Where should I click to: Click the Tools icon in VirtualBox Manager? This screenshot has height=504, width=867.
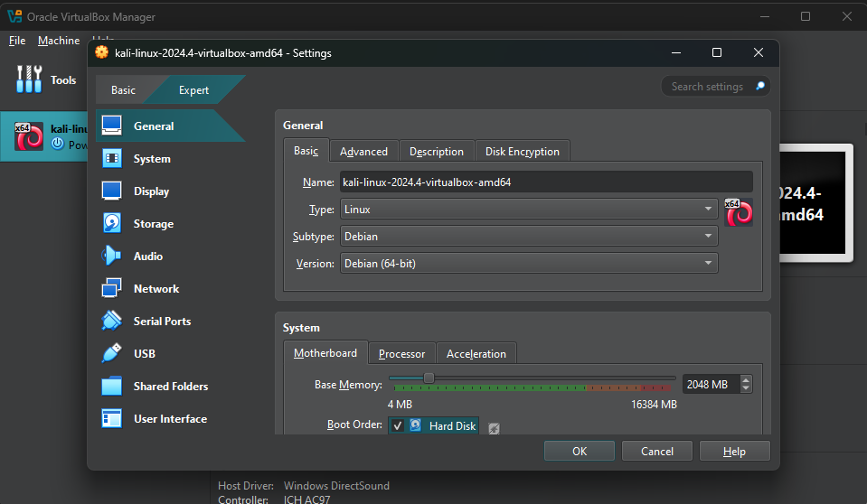(x=29, y=79)
